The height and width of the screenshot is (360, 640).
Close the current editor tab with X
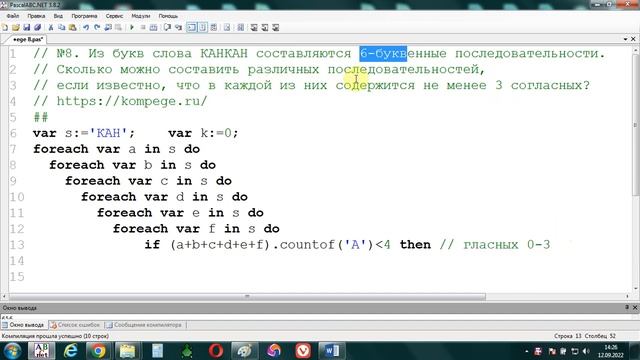(633, 39)
